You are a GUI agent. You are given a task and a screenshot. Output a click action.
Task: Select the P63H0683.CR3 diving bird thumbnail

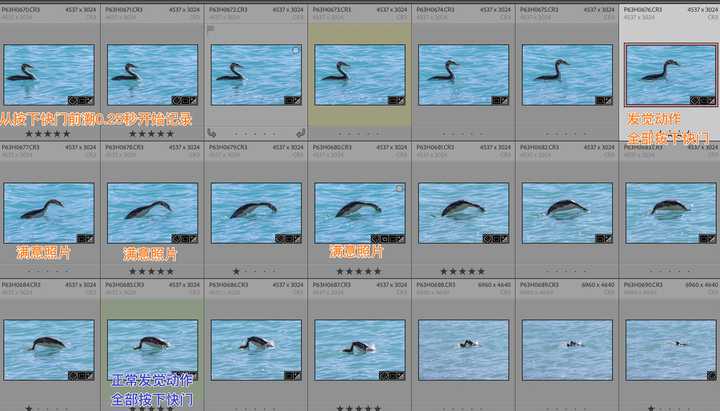click(671, 213)
